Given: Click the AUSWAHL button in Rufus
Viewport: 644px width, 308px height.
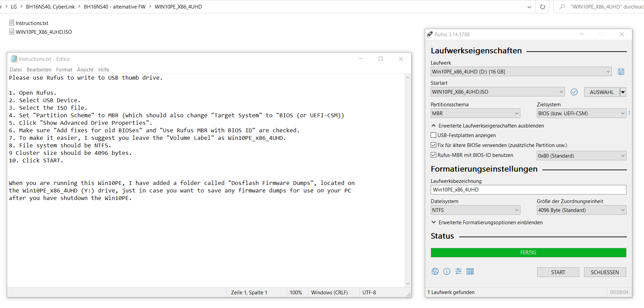Looking at the screenshot, I should point(602,92).
